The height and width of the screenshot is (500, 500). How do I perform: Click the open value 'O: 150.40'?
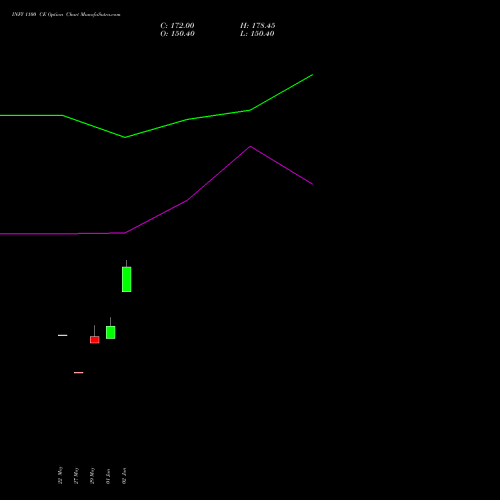(177, 34)
